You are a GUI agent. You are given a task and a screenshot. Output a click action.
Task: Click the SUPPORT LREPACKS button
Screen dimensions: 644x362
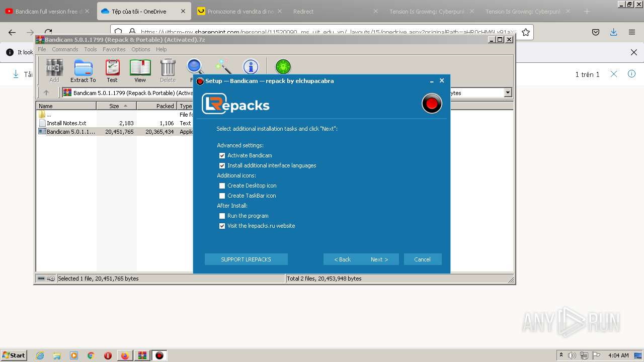coord(246,259)
